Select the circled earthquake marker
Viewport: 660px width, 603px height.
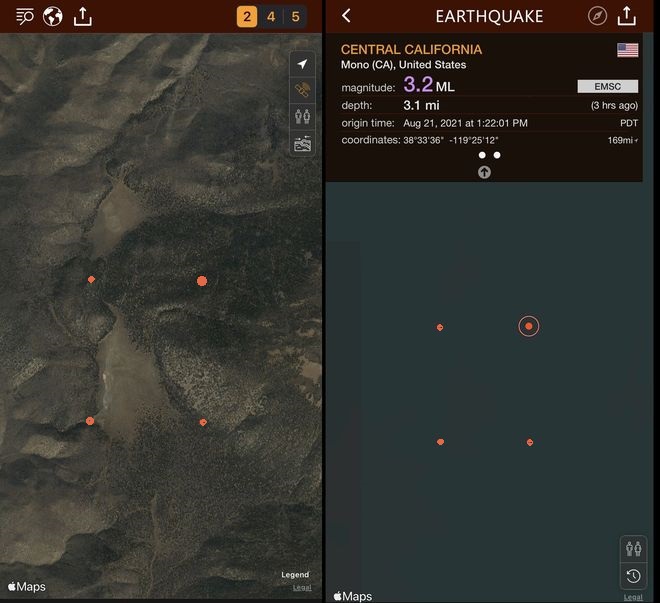point(529,326)
